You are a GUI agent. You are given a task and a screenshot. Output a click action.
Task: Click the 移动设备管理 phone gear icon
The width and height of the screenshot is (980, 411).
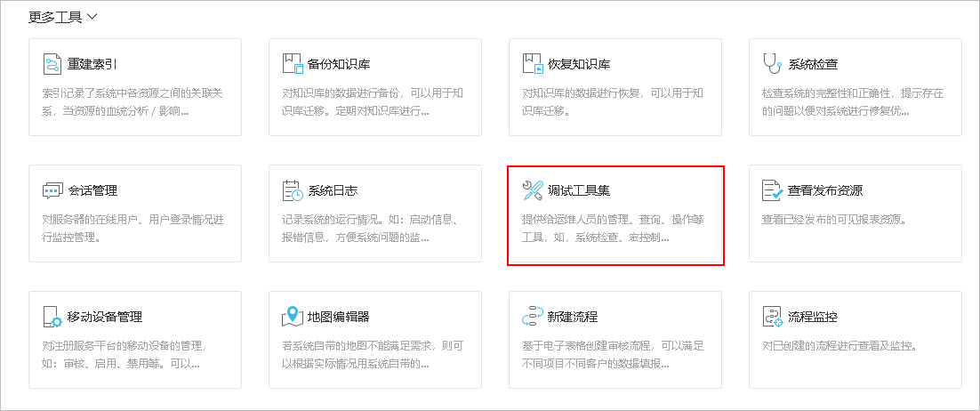(x=52, y=317)
